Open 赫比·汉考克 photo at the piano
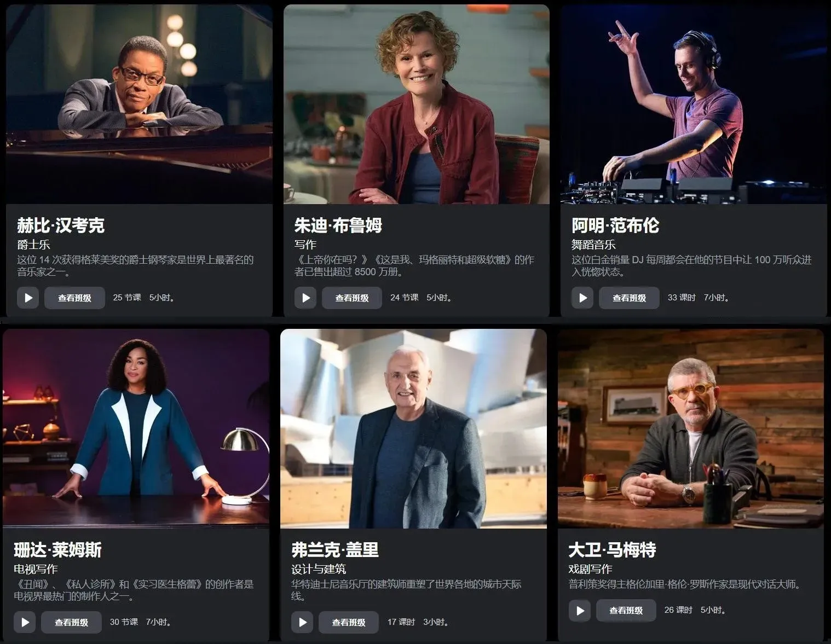The width and height of the screenshot is (831, 644). pyautogui.click(x=139, y=104)
